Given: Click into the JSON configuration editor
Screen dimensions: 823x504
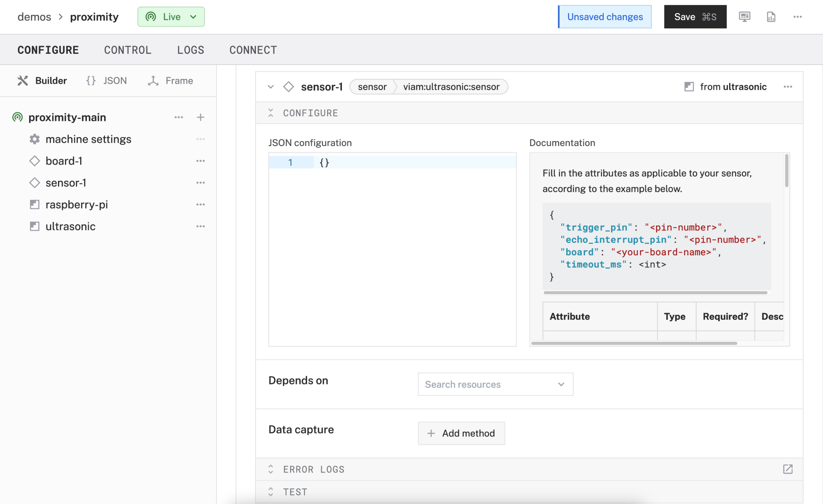Looking at the screenshot, I should point(392,249).
